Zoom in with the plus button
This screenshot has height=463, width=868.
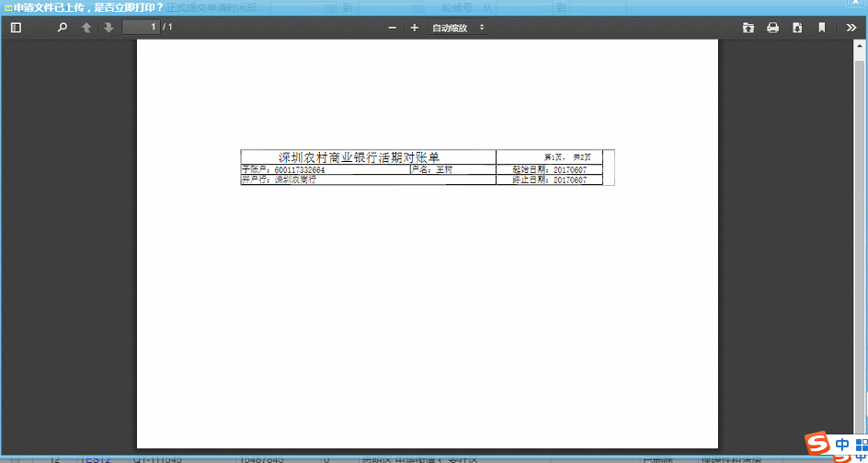414,28
